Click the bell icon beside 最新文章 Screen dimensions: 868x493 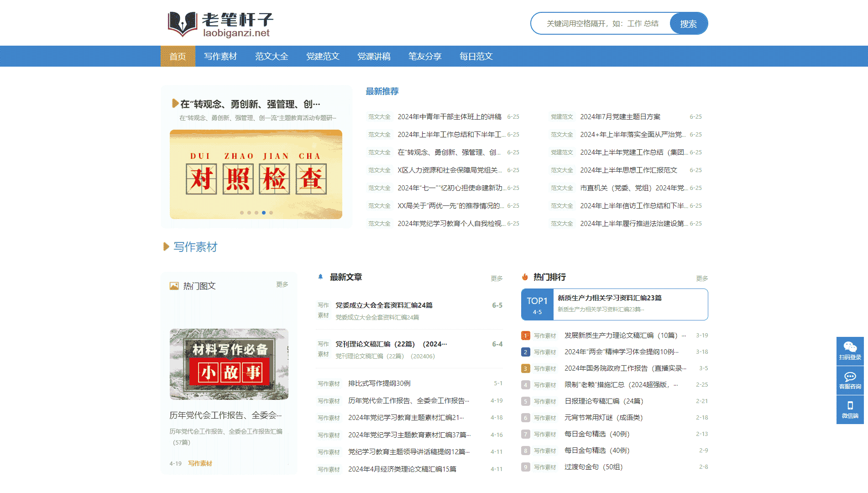(320, 277)
